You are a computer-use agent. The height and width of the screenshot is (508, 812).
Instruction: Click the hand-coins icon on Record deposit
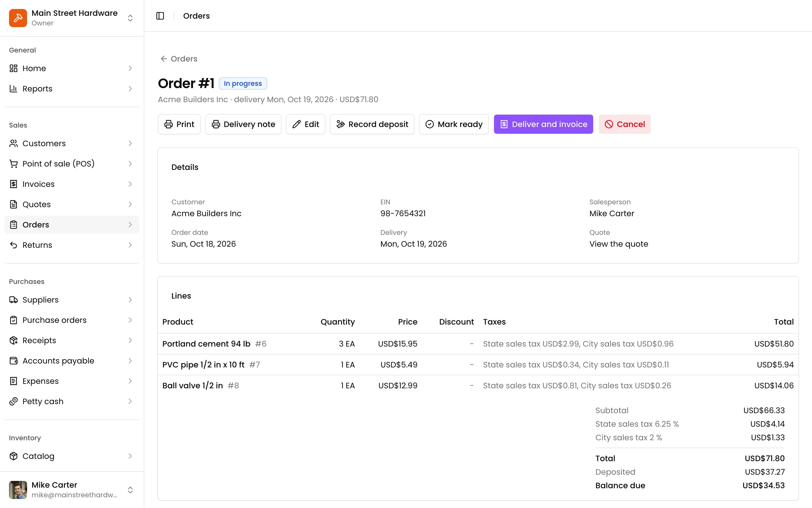(x=340, y=124)
